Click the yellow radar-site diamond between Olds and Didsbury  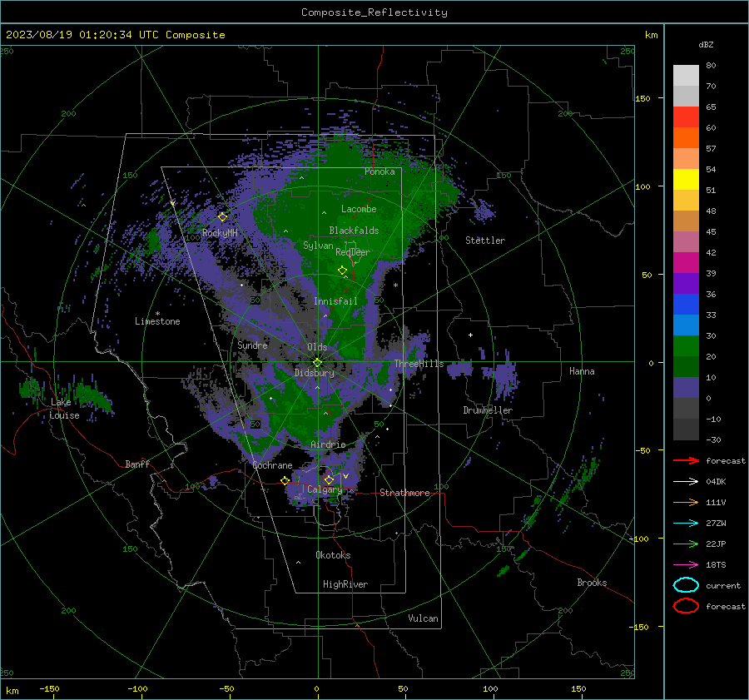(x=317, y=363)
